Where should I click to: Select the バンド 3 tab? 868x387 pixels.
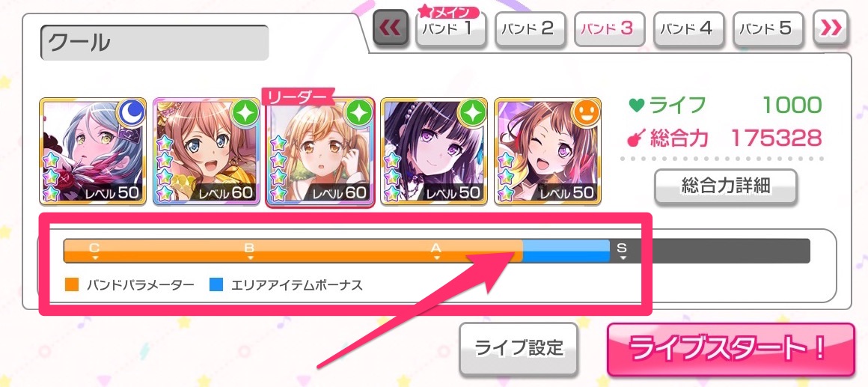click(610, 28)
